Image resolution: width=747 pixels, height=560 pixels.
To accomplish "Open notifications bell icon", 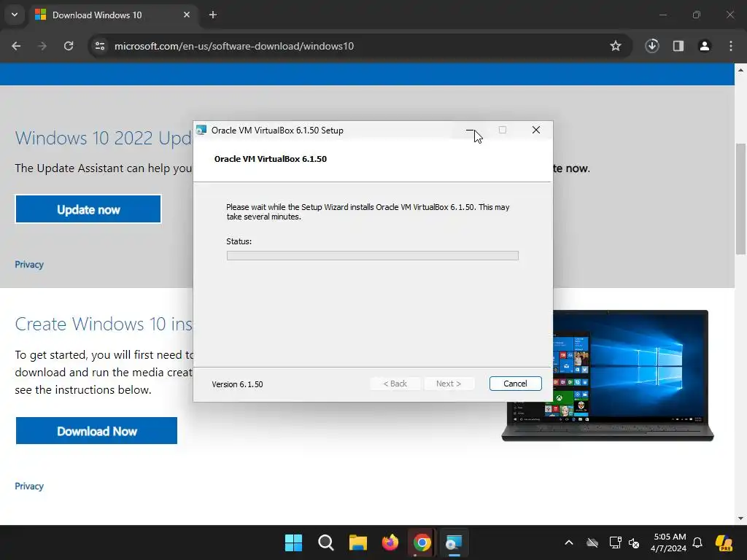I will pyautogui.click(x=697, y=542).
